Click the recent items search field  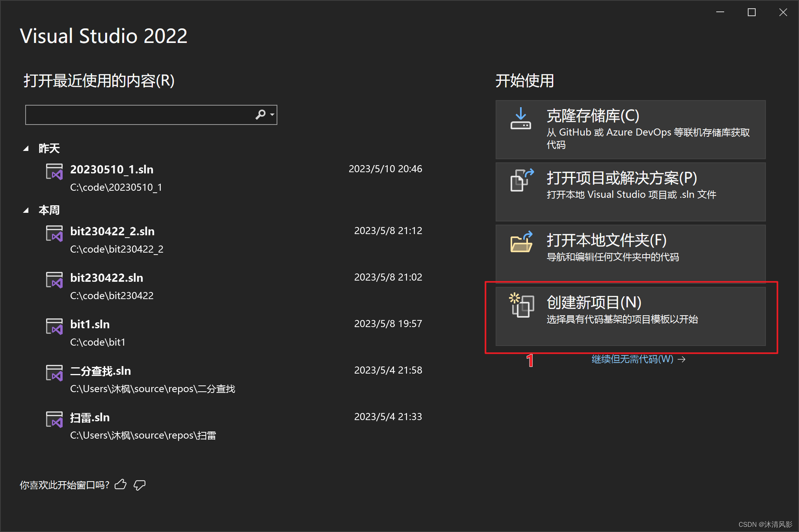(138, 115)
